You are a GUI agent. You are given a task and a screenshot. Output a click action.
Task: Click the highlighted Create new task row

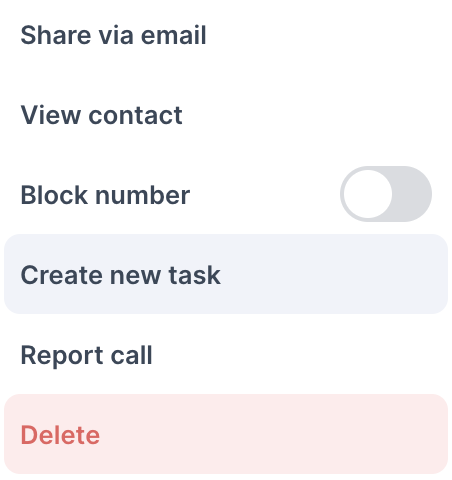pos(226,274)
